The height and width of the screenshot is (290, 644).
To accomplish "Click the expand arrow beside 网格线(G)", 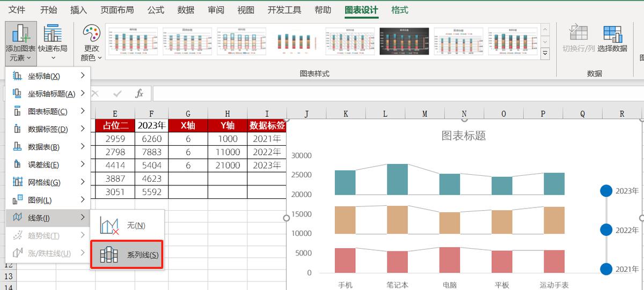I will pyautogui.click(x=83, y=182).
